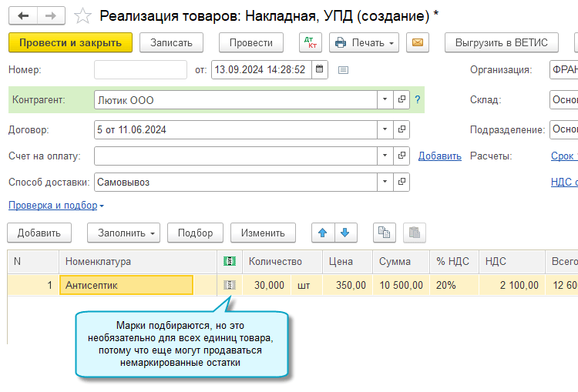Screen dimensions: 578x392
Task: Open the comment list icon beside date
Action: click(x=343, y=69)
